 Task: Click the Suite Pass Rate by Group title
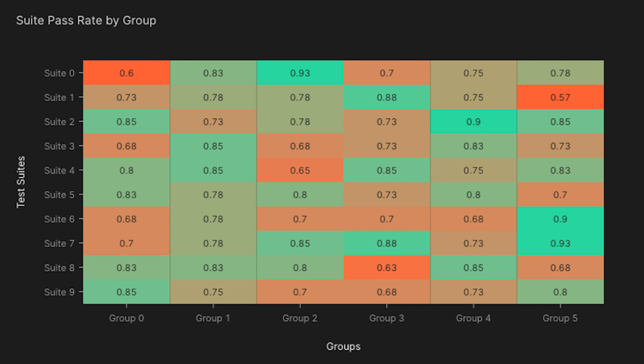[x=86, y=20]
